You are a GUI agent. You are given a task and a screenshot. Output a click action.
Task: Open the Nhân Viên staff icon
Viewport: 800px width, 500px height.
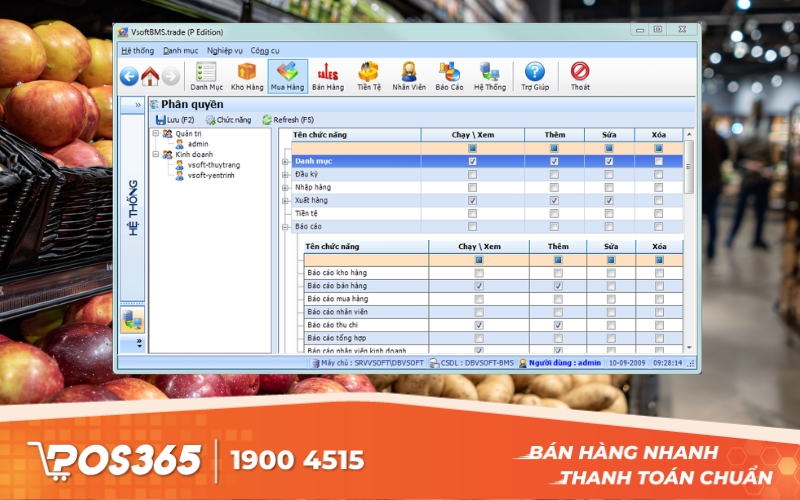click(409, 77)
